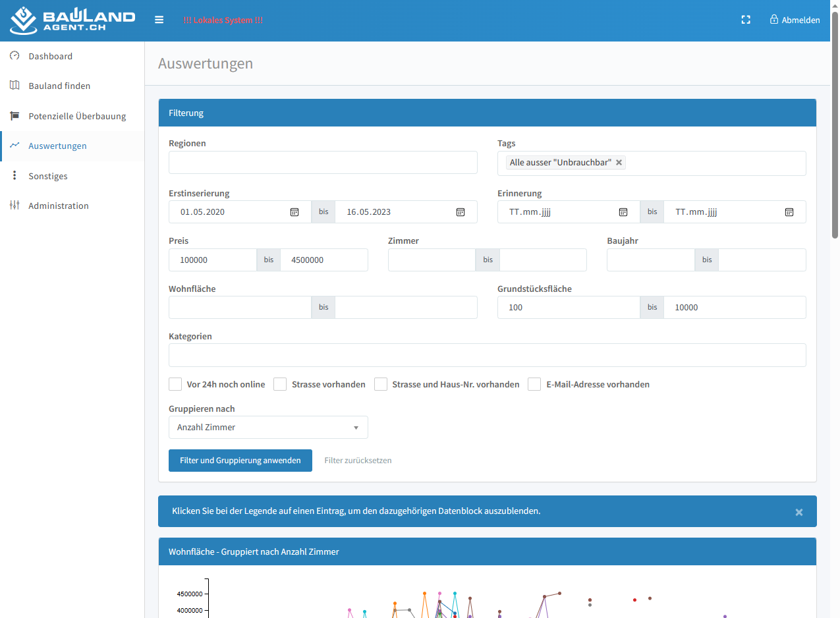This screenshot has width=840, height=618.
Task: Close the blue legend info banner
Action: (x=798, y=512)
